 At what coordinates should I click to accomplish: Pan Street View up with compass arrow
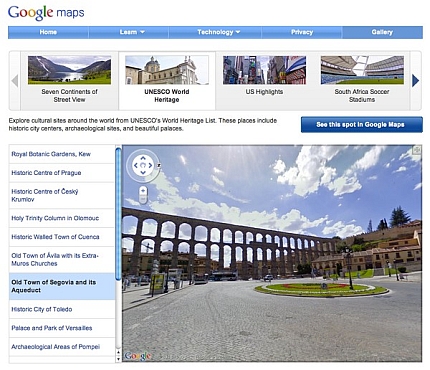click(x=143, y=158)
